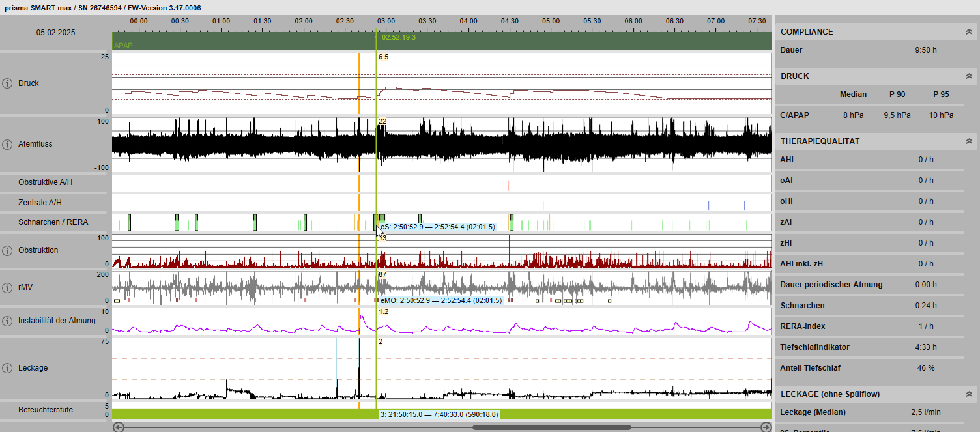Screen dimensions: 980x432
Task: Click the right arrow of the timeline scrollbar
Action: [766, 427]
